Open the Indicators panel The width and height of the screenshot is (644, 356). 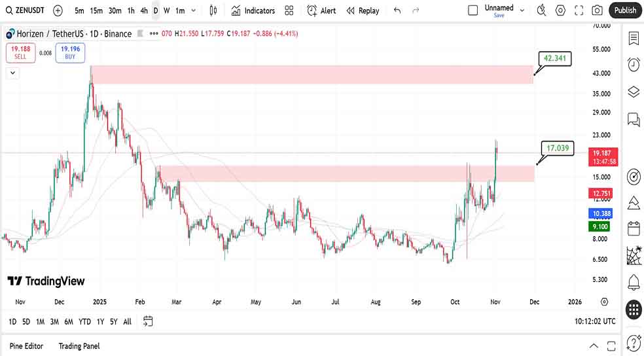253,10
